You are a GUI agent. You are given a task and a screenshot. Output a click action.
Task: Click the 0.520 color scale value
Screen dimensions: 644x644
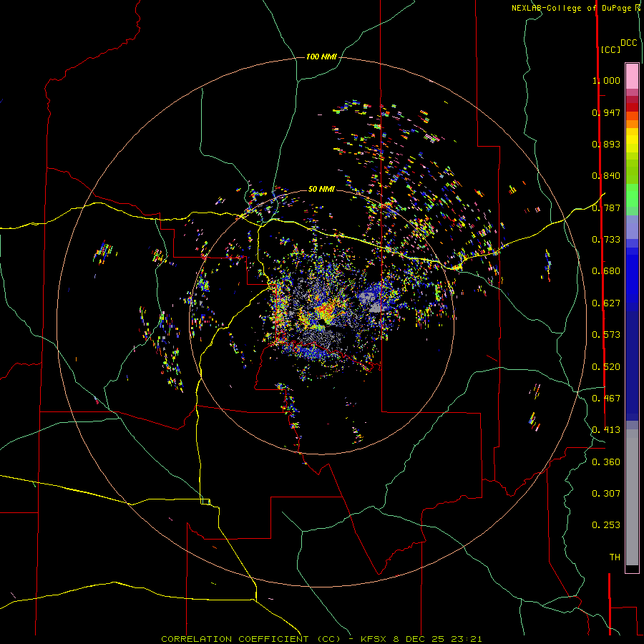click(606, 367)
